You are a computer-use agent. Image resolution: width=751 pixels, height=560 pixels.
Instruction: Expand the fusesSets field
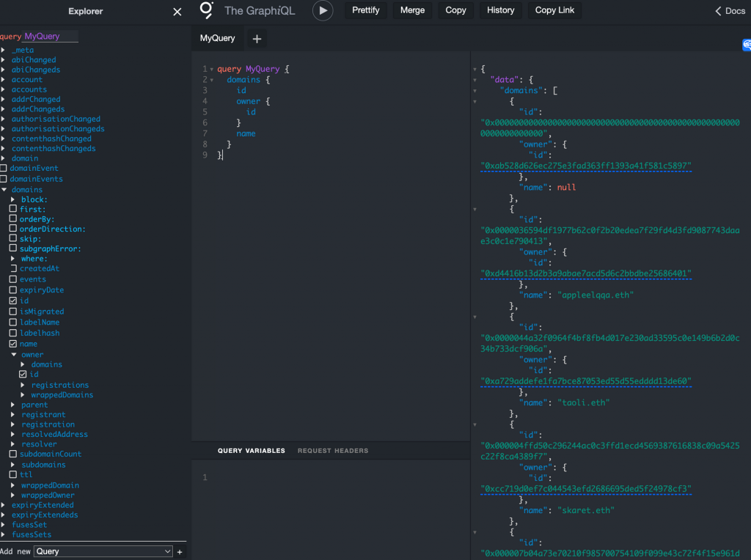pyautogui.click(x=3, y=534)
